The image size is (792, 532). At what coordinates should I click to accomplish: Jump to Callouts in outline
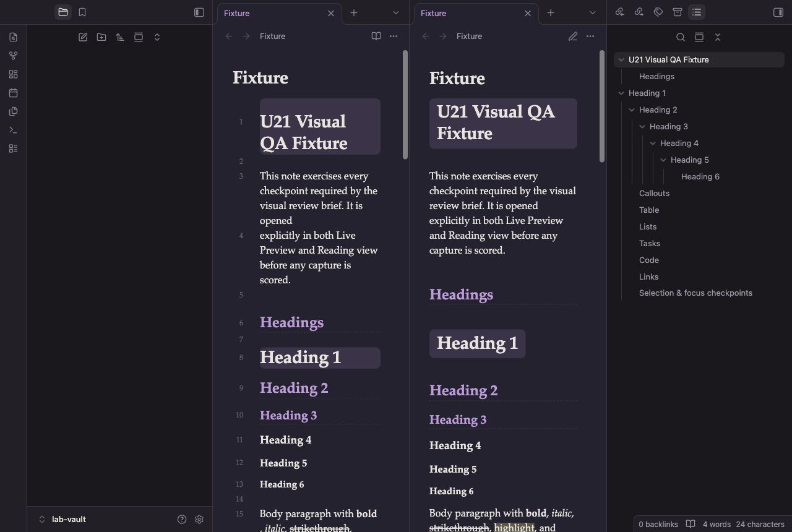pyautogui.click(x=654, y=194)
